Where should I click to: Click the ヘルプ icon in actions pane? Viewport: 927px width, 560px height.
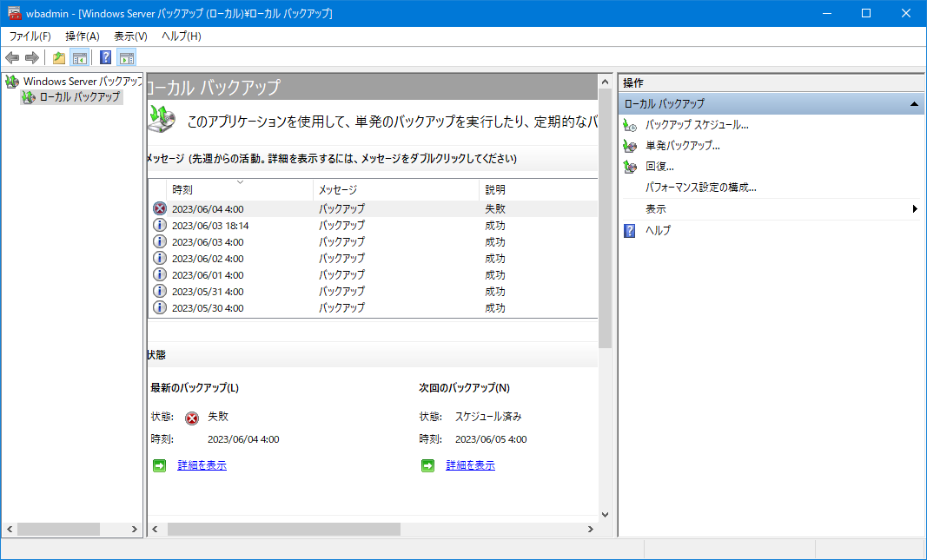tap(630, 230)
